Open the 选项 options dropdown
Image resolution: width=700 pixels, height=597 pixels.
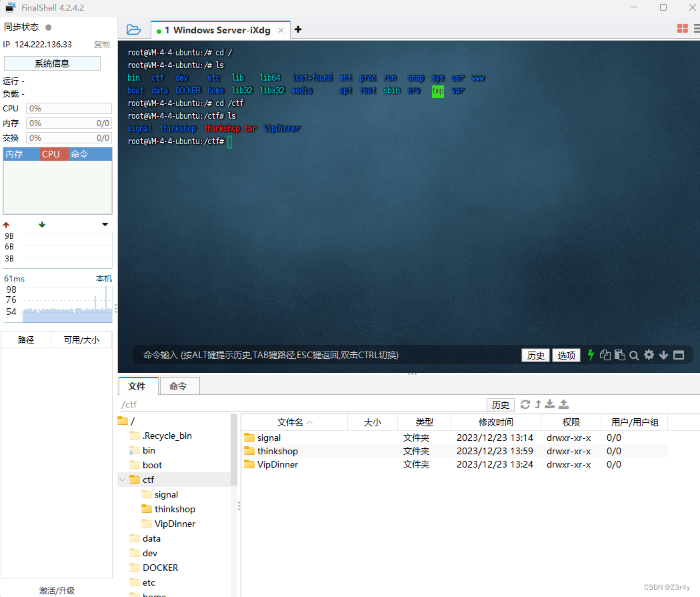point(566,355)
